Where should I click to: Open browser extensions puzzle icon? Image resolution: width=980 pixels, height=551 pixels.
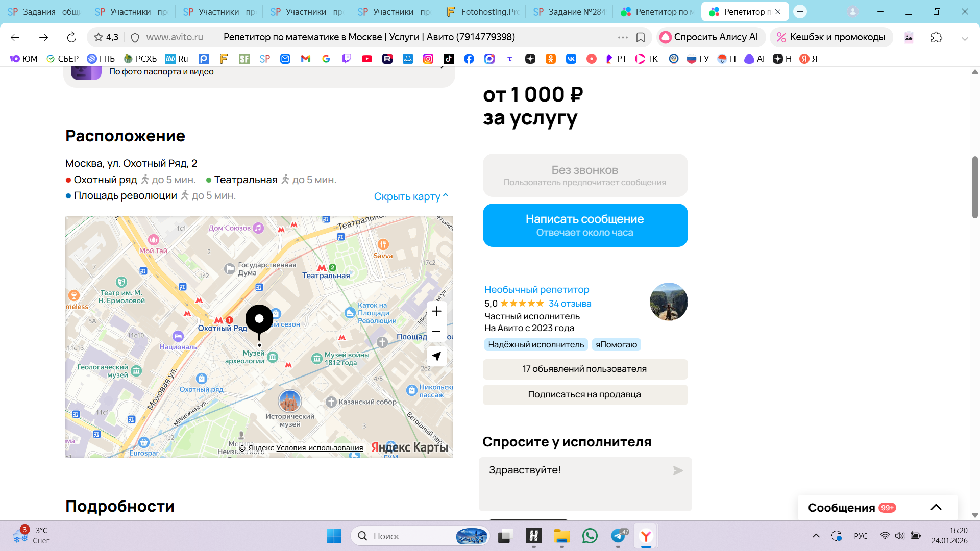937,37
